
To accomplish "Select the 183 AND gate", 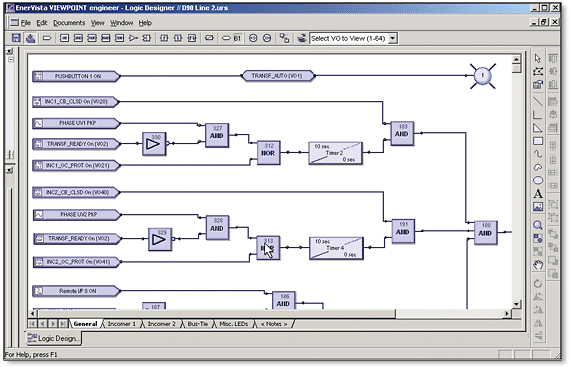I will 402,133.
